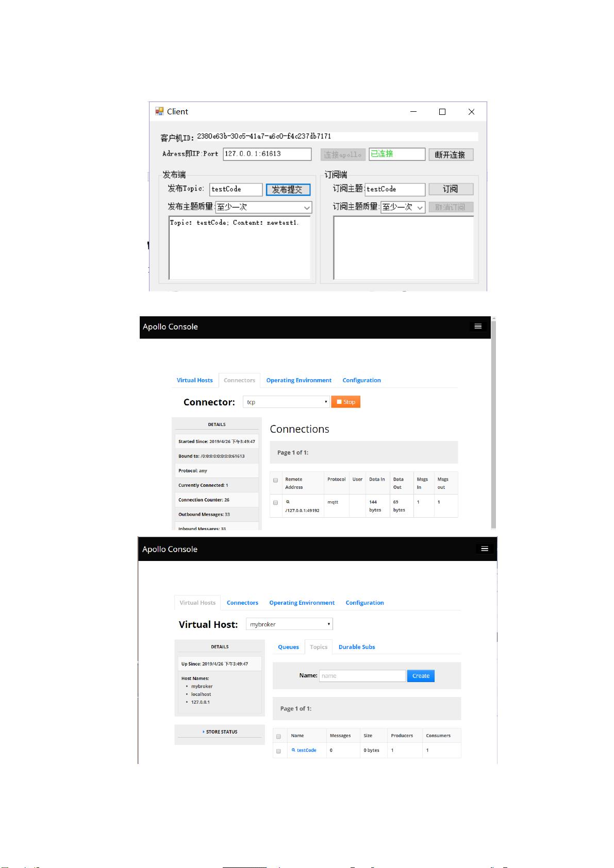This screenshot has width=614, height=868.
Task: Click the magnifier icon above the /127.0.0.1:49192 address
Action: [x=288, y=502]
